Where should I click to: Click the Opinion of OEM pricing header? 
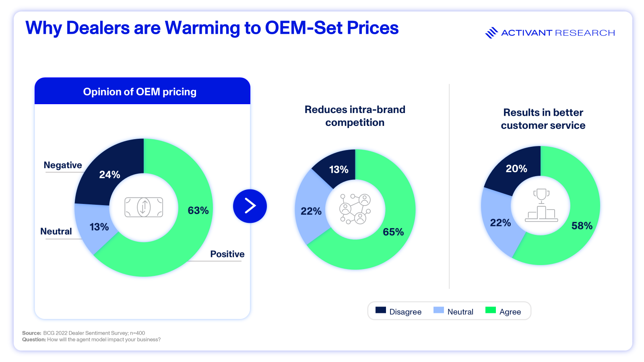point(142,91)
